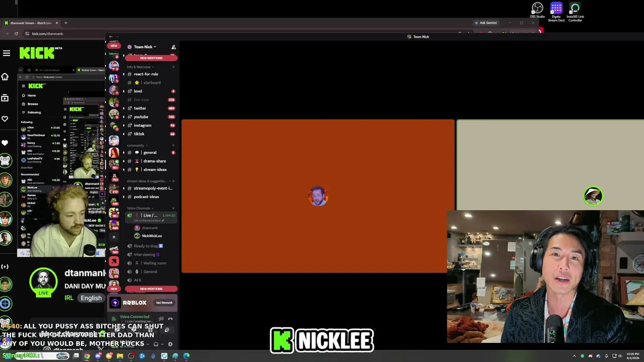The image size is (644, 362).
Task: Click Ask Gemini in browser toolbar
Action: click(x=486, y=23)
